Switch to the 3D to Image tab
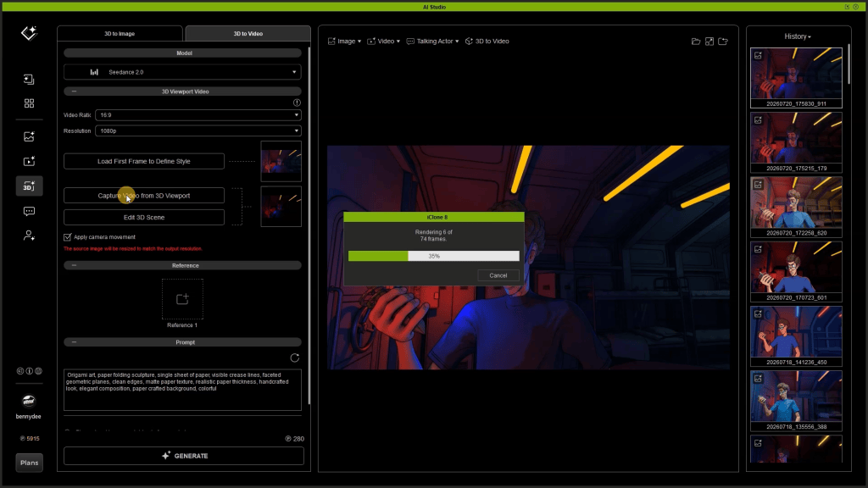The width and height of the screenshot is (868, 488). tap(120, 34)
